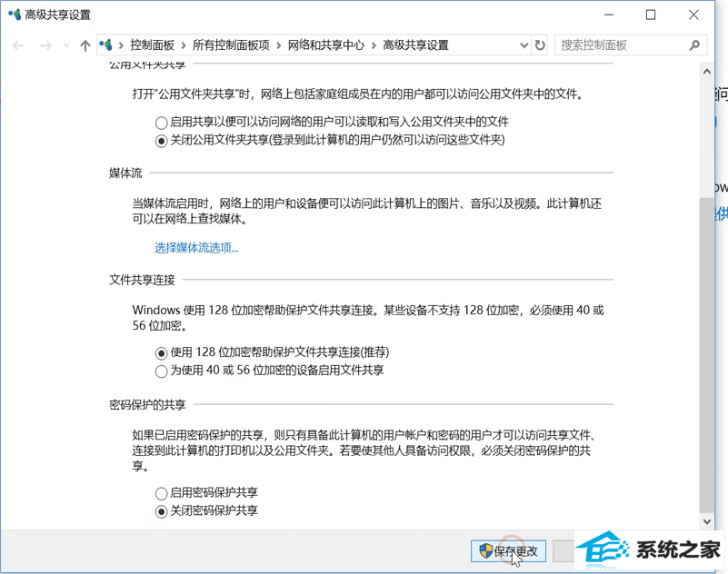This screenshot has height=574, width=728.
Task: Maximize the 高级共享设置 window
Action: coord(651,15)
